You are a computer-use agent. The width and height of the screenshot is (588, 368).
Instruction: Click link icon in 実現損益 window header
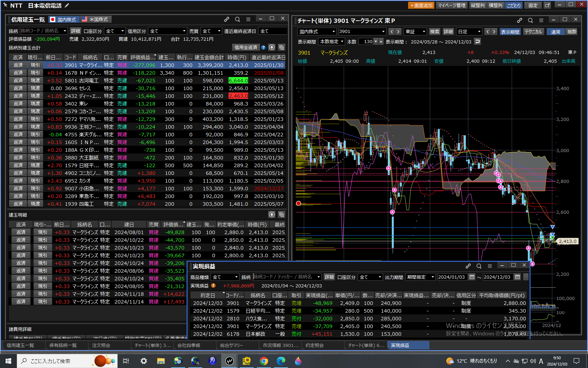point(468,266)
